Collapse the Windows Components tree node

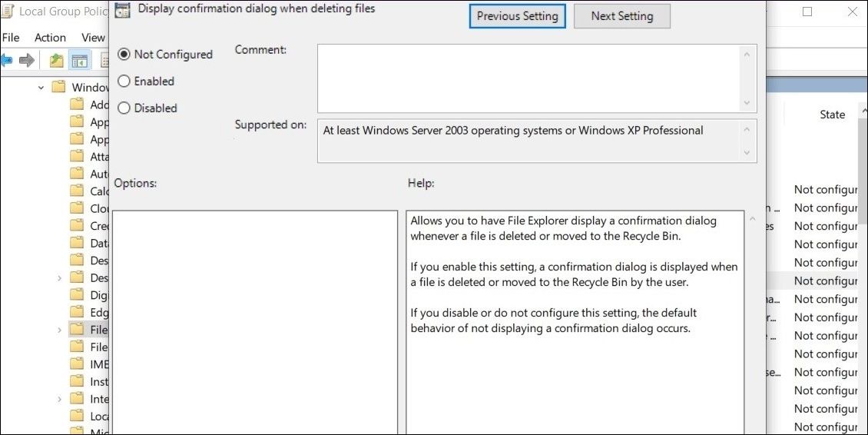click(41, 88)
